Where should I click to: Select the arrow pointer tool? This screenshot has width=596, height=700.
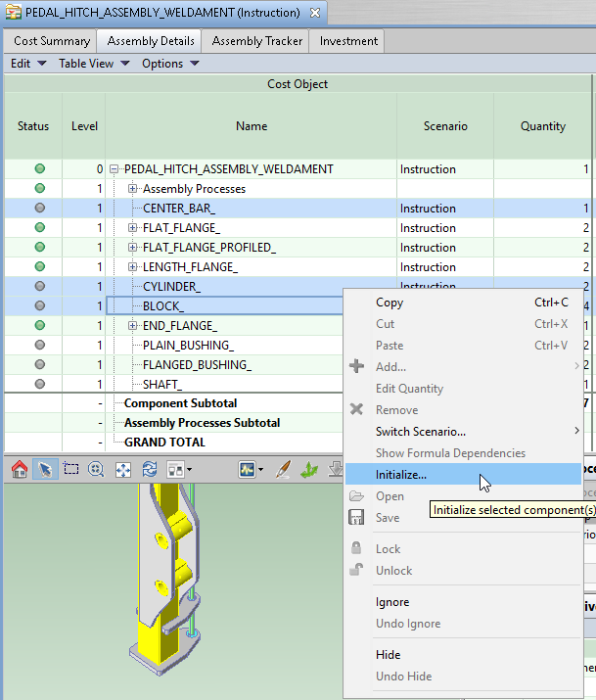(x=45, y=470)
